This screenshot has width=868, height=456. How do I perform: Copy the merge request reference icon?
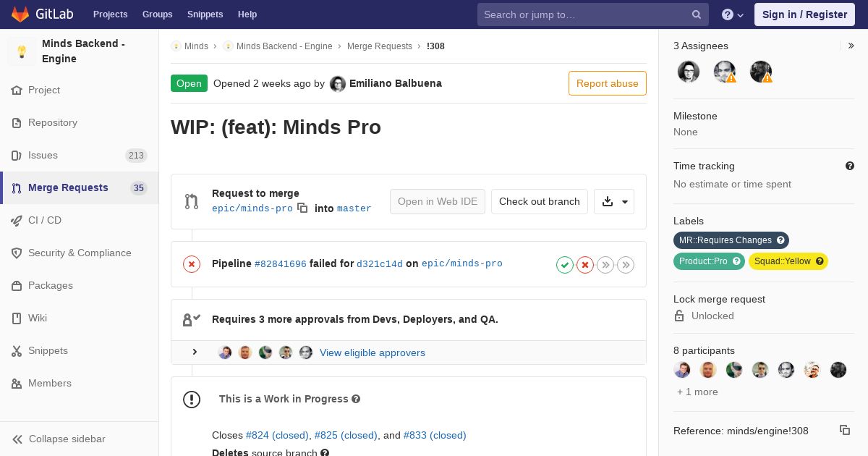(x=845, y=430)
